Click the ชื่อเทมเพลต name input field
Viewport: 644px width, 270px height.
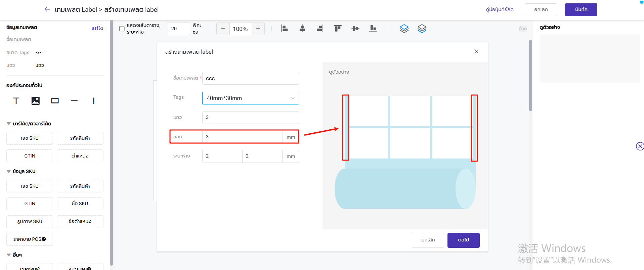point(250,78)
